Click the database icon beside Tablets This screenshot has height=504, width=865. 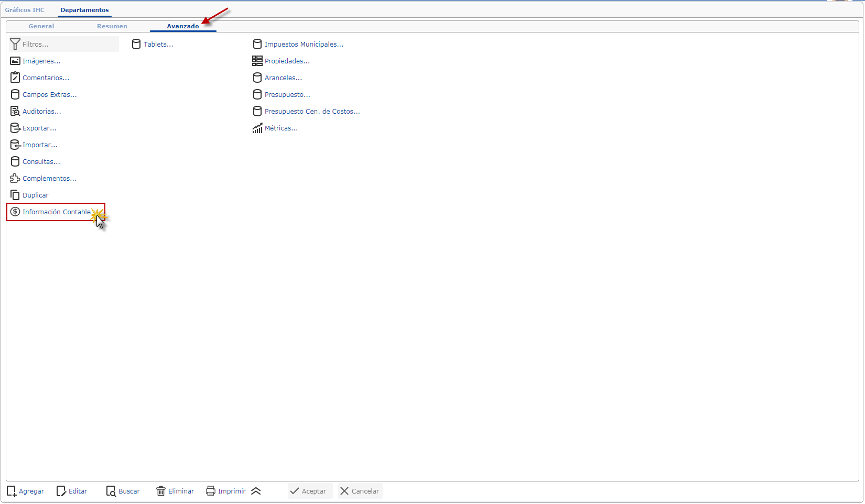tap(136, 45)
